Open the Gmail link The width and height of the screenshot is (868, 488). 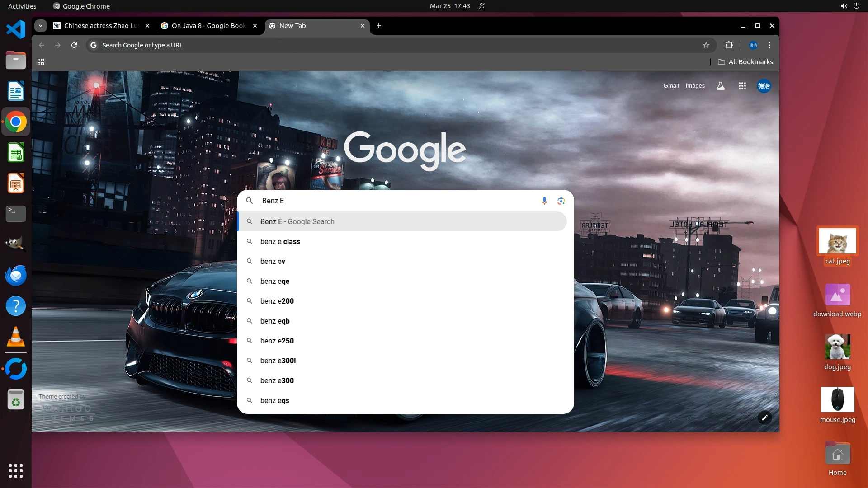(x=671, y=86)
